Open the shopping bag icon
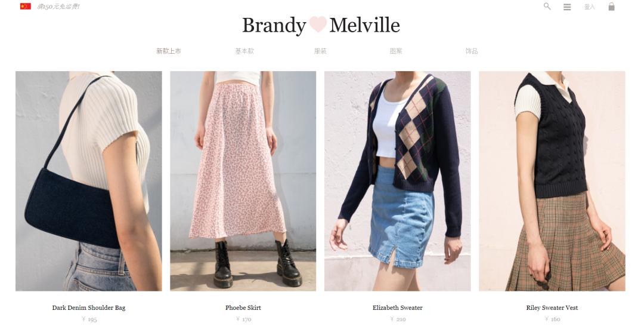 612,6
